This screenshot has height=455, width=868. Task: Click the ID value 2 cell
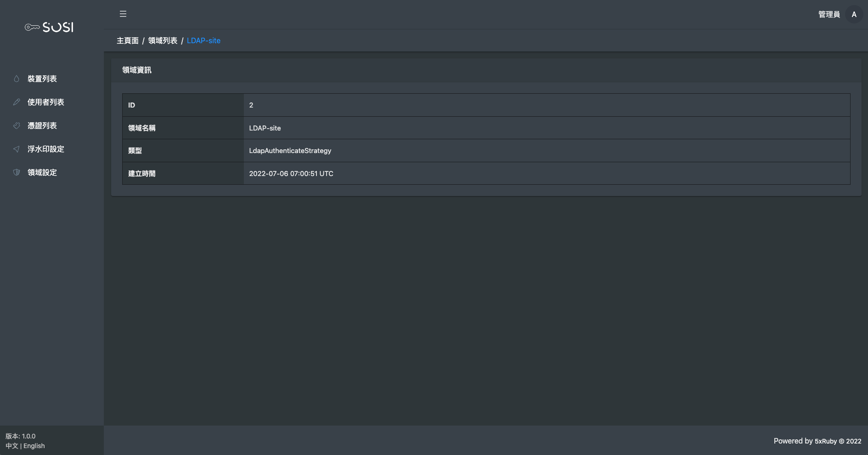251,105
